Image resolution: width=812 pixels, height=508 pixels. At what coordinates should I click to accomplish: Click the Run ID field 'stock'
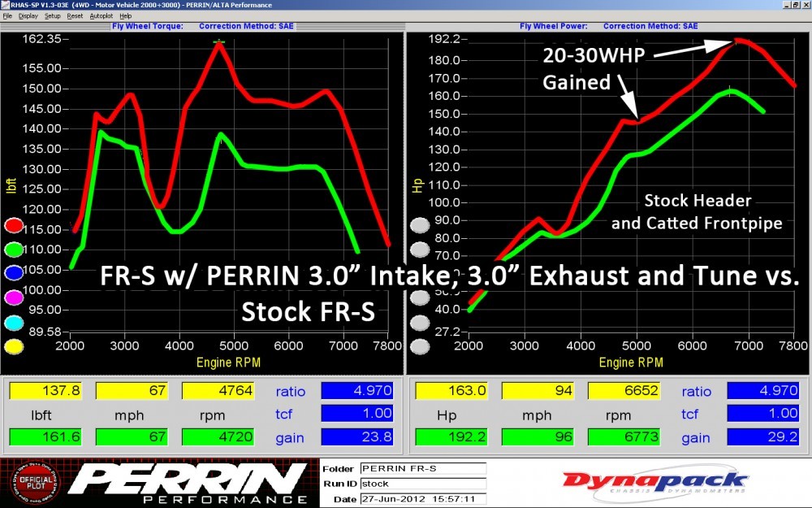[423, 484]
